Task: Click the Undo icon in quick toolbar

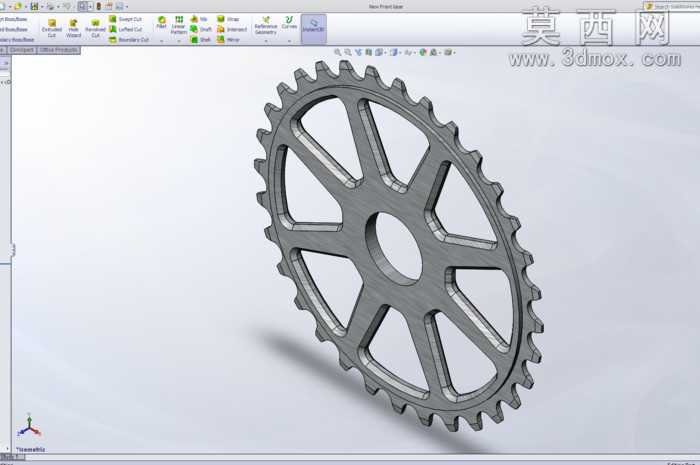Action: (67, 6)
